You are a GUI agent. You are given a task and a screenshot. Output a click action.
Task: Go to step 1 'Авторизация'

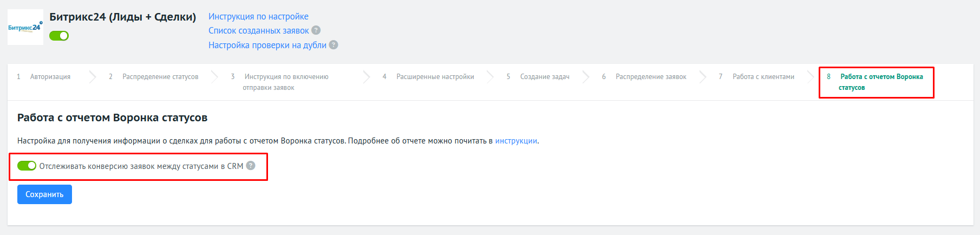50,77
